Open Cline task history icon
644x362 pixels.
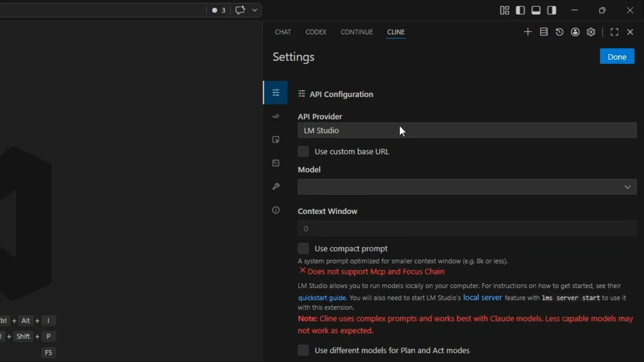point(559,32)
